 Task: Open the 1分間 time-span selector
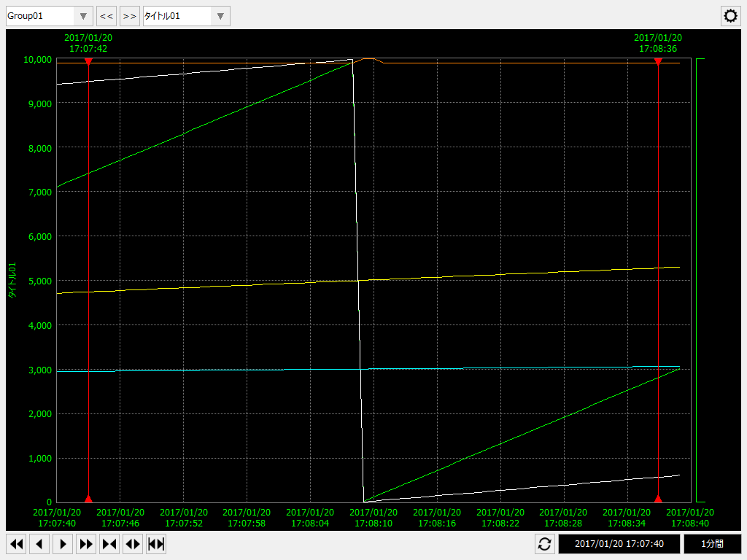713,544
